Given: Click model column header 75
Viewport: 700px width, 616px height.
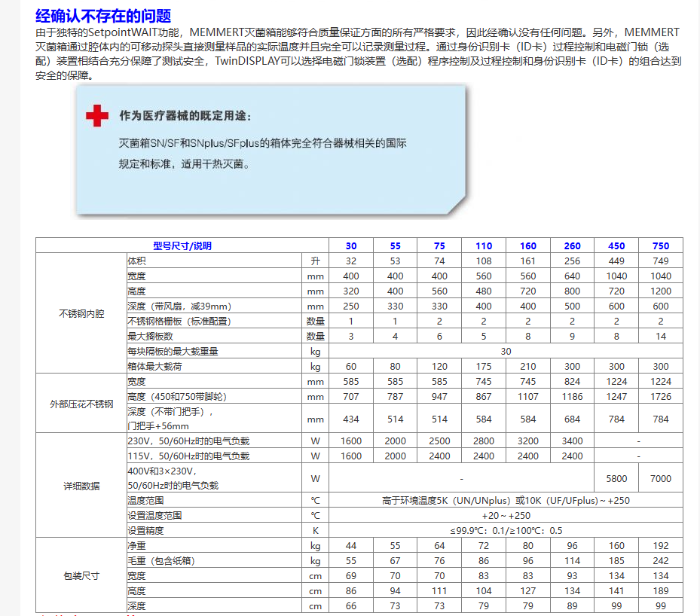Looking at the screenshot, I should 439,245.
